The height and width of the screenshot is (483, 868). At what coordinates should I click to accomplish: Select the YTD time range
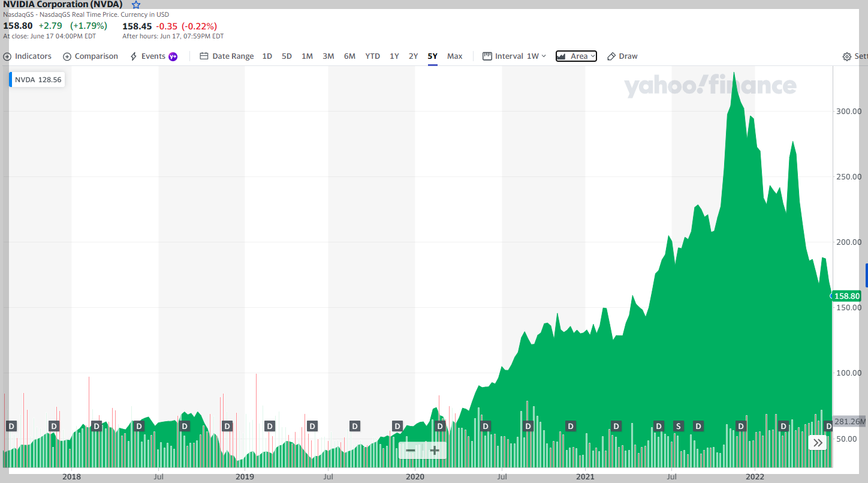click(373, 56)
